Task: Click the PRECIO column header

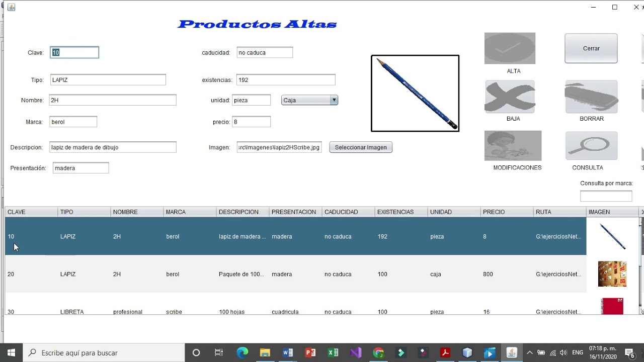Action: click(x=507, y=212)
